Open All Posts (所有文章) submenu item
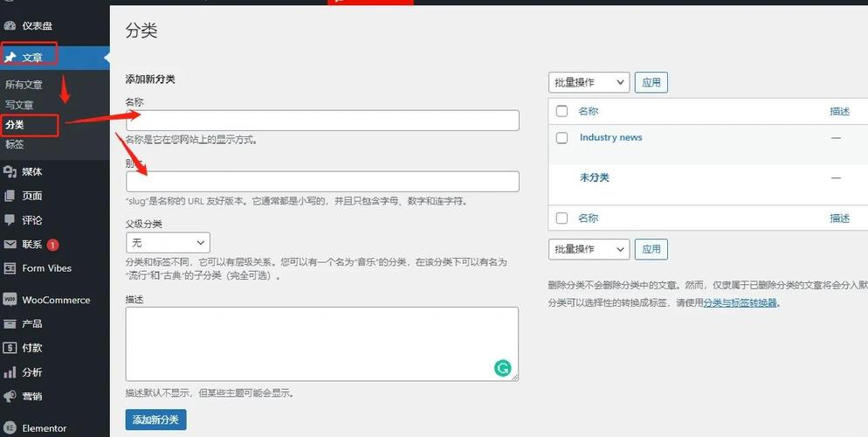The height and width of the screenshot is (437, 868). coord(24,85)
